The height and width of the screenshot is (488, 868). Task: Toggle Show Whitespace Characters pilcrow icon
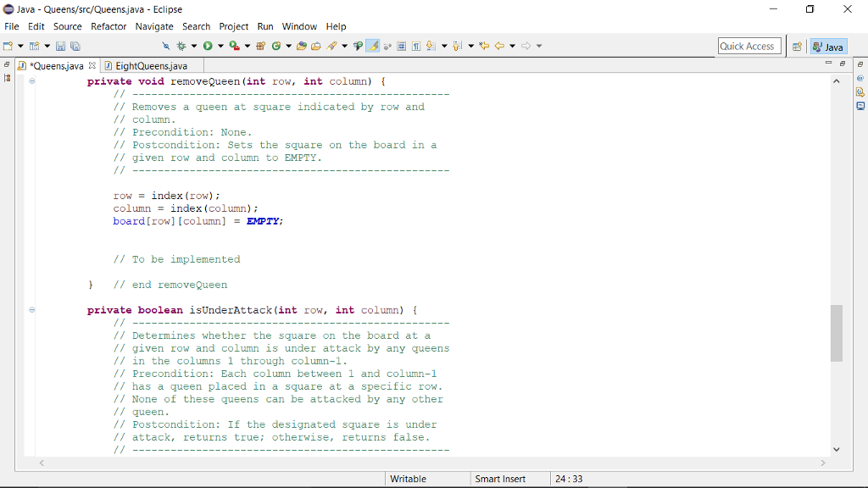(416, 46)
